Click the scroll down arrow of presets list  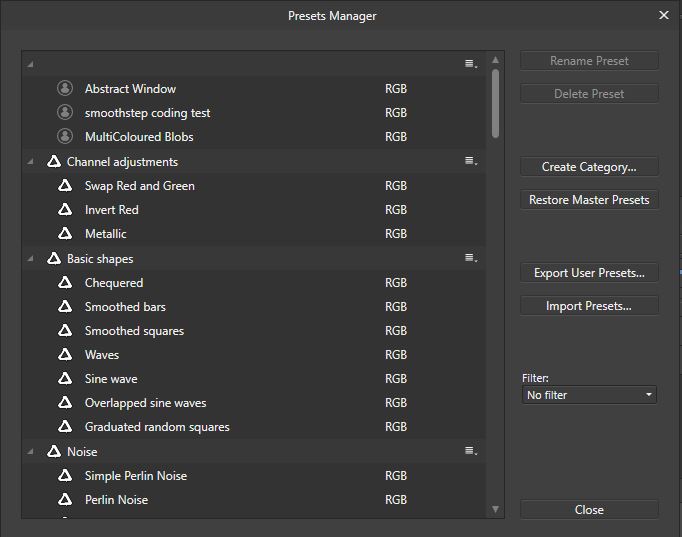[496, 509]
